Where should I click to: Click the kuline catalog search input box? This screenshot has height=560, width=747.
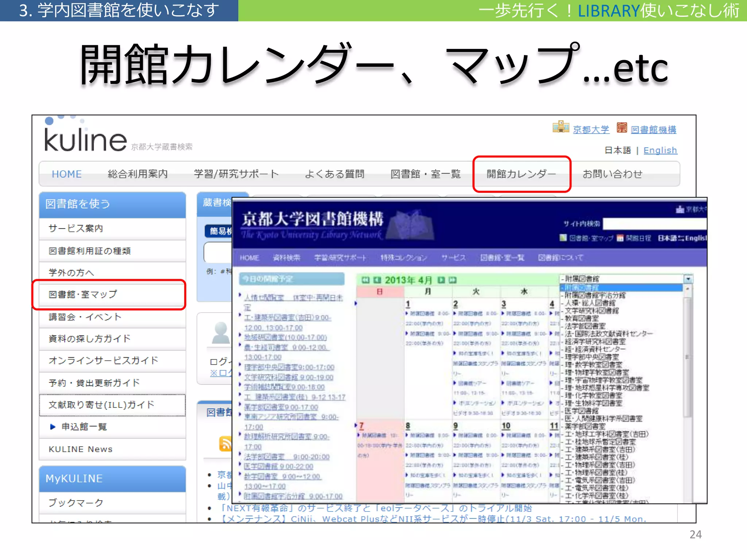[x=218, y=252]
